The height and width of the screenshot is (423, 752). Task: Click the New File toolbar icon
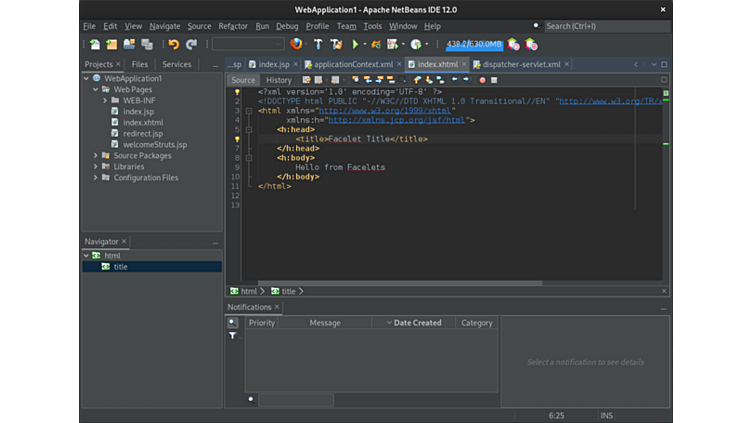pyautogui.click(x=95, y=45)
